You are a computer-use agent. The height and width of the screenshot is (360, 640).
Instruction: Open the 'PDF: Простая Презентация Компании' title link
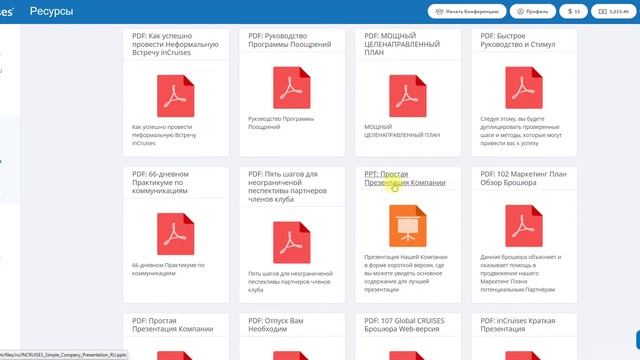172,324
